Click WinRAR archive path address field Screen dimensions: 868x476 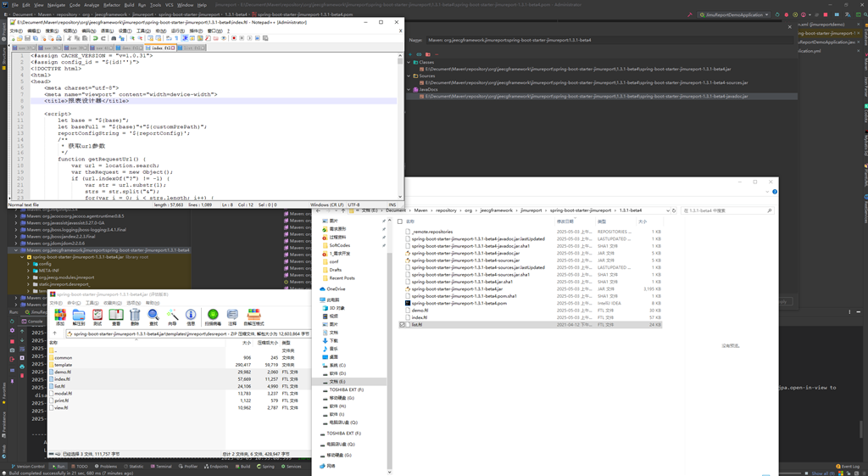187,333
